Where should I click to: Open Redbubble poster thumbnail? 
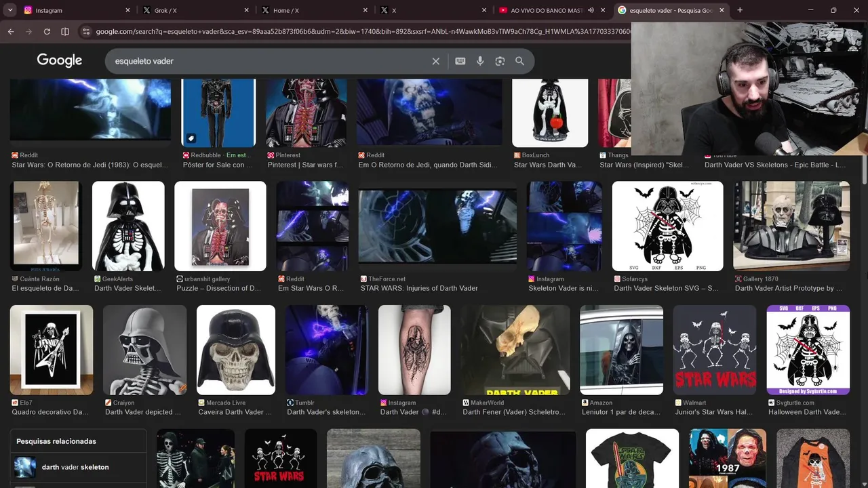tap(218, 113)
